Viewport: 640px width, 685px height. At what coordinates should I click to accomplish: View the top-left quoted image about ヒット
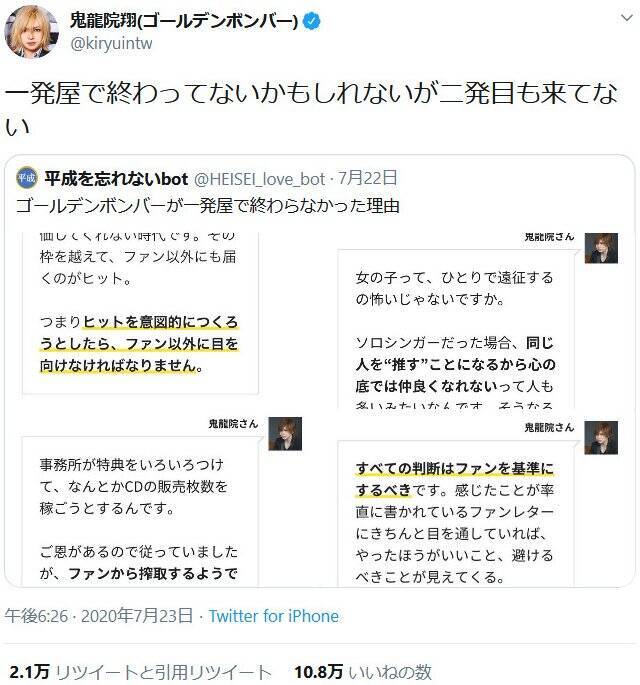click(161, 320)
